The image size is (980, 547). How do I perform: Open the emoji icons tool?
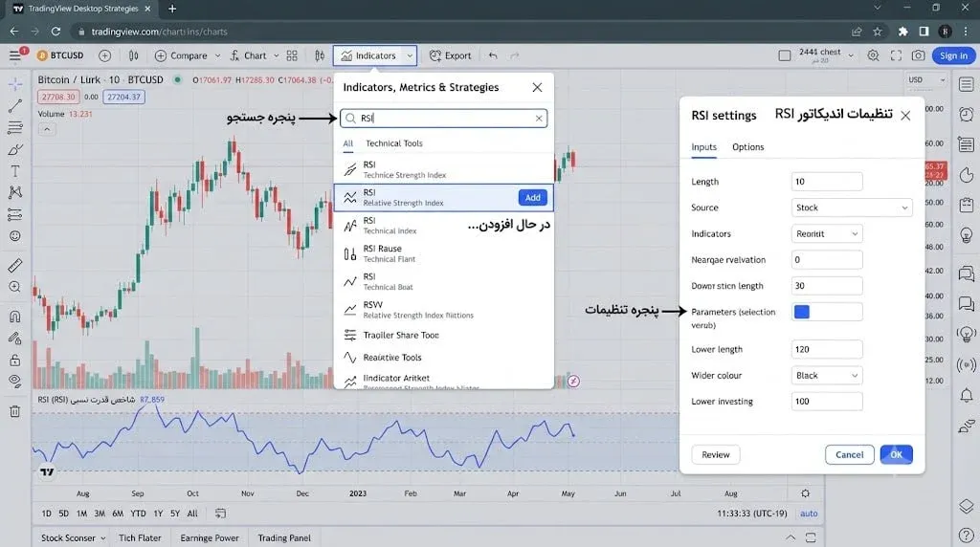point(15,236)
